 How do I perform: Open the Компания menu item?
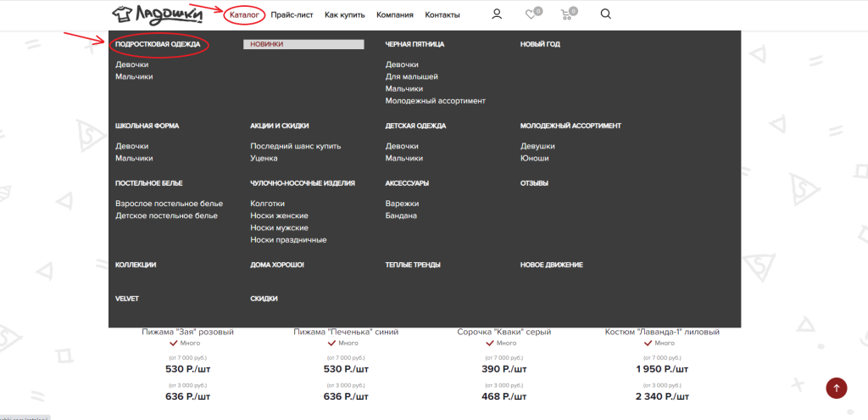395,15
